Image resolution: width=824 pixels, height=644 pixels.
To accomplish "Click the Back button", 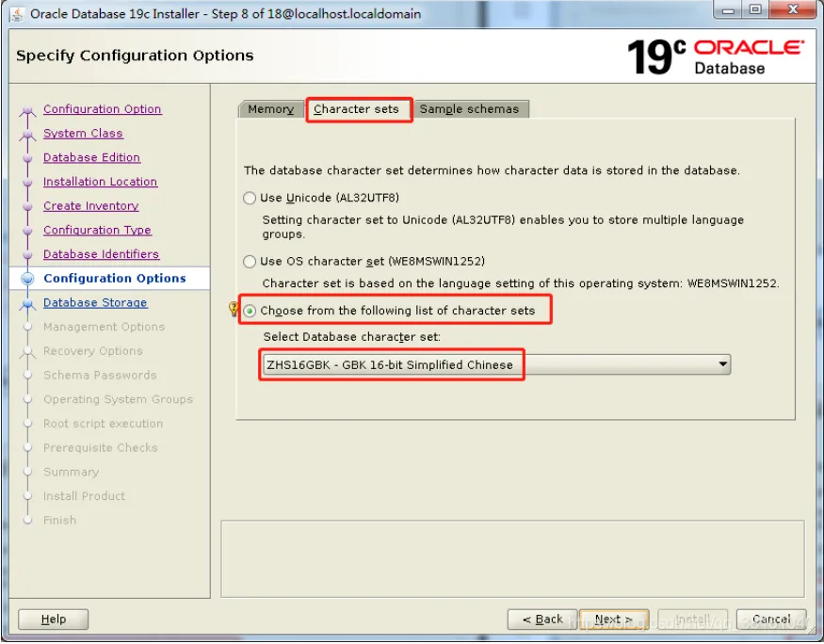I will [x=542, y=620].
